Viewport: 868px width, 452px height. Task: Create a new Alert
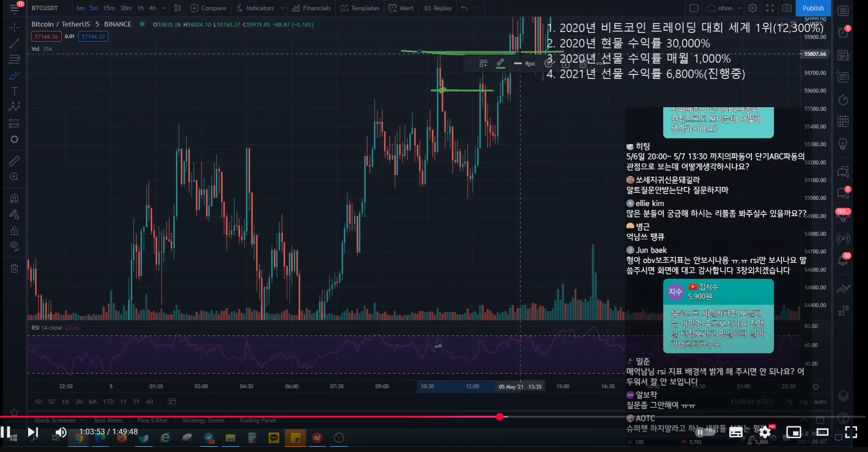pyautogui.click(x=401, y=8)
